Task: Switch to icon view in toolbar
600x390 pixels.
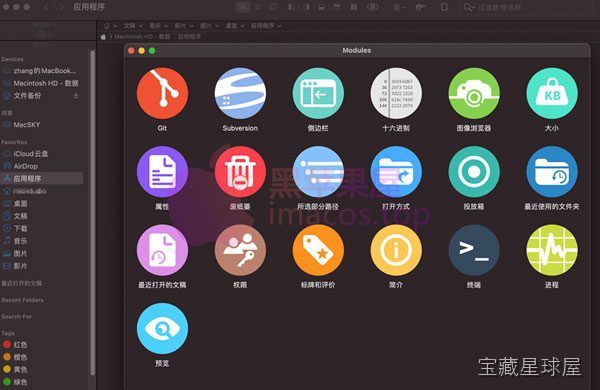Action: (243, 7)
